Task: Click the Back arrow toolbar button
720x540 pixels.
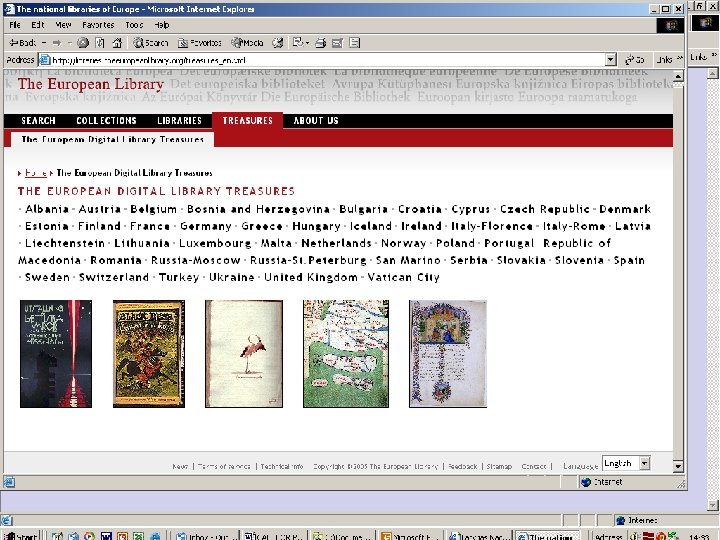Action: tap(22, 43)
